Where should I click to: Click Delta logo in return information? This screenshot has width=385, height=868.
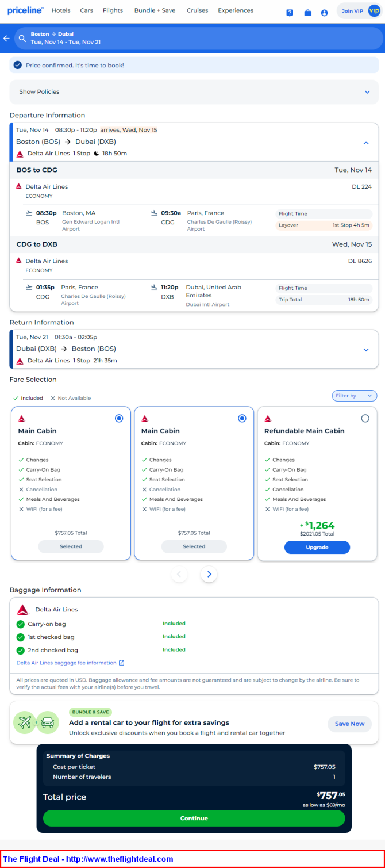(20, 361)
